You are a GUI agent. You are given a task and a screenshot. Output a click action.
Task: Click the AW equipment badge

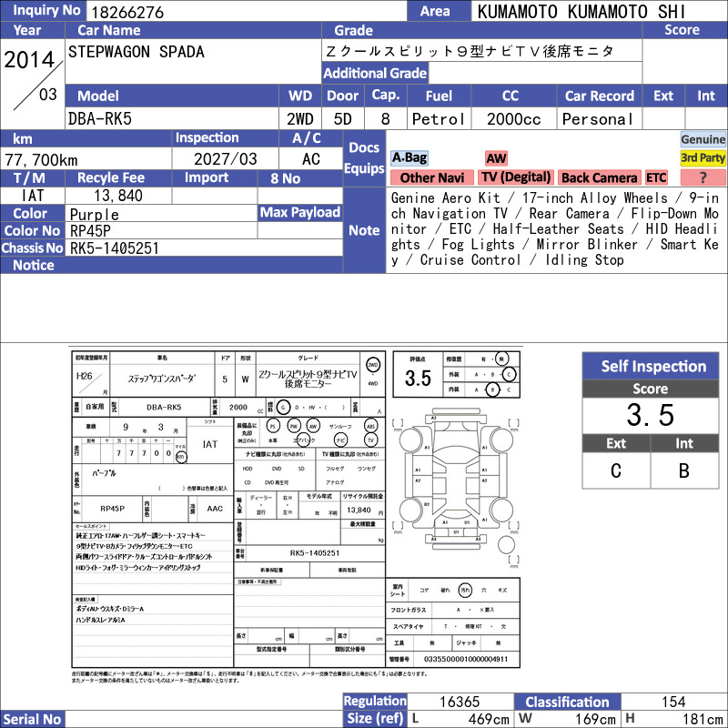pyautogui.click(x=496, y=158)
